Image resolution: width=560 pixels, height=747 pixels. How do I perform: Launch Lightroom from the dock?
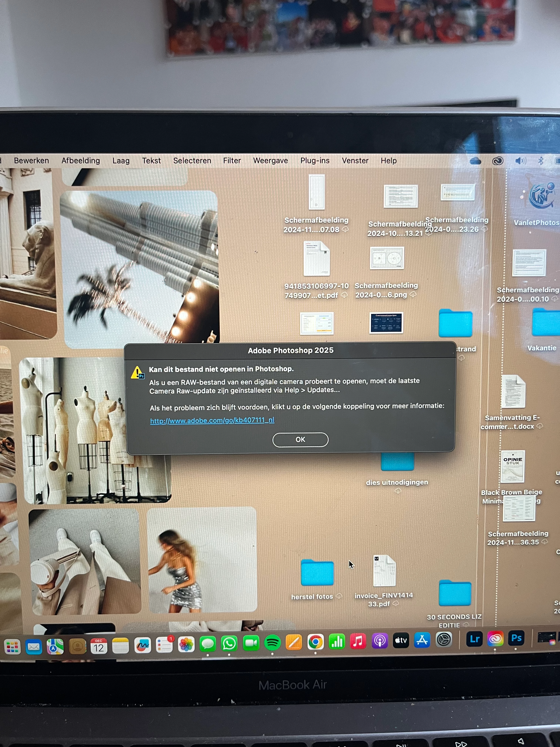coord(474,639)
